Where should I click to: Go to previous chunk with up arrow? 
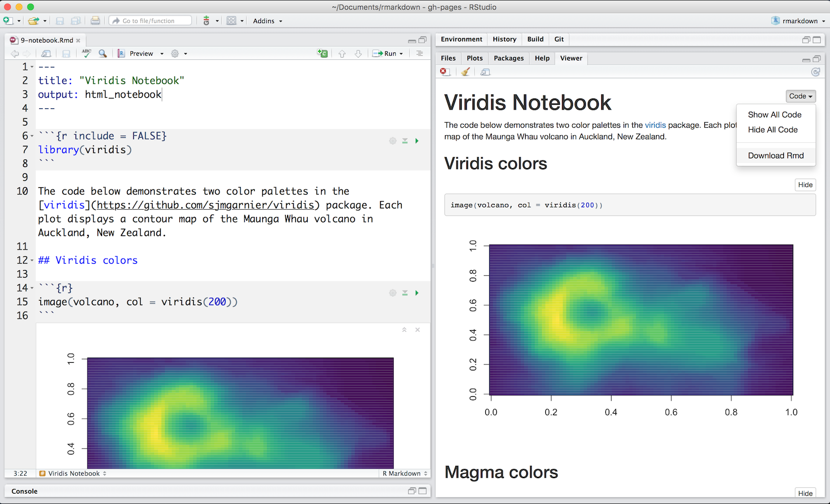(x=342, y=54)
